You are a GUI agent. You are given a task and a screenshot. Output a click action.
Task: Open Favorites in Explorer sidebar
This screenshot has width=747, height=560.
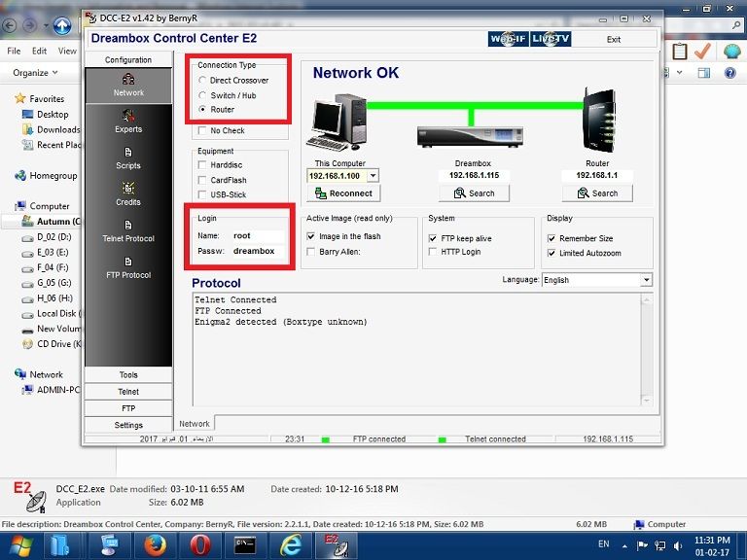tap(47, 98)
